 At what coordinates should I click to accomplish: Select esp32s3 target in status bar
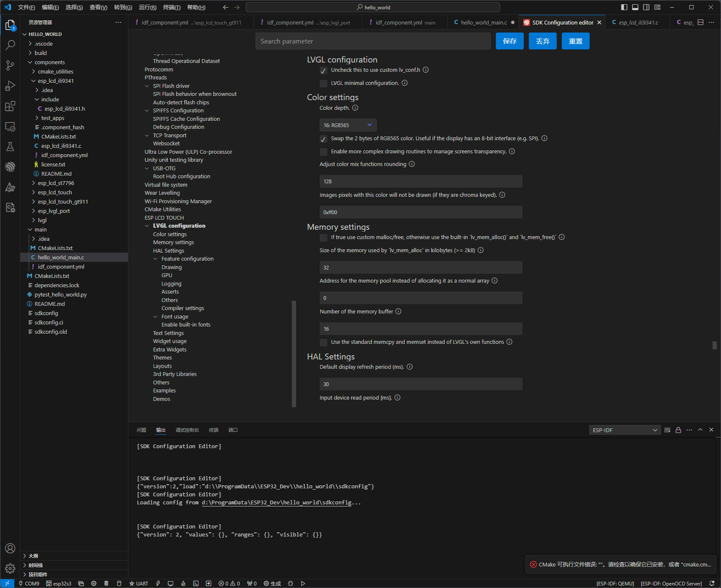[59, 583]
